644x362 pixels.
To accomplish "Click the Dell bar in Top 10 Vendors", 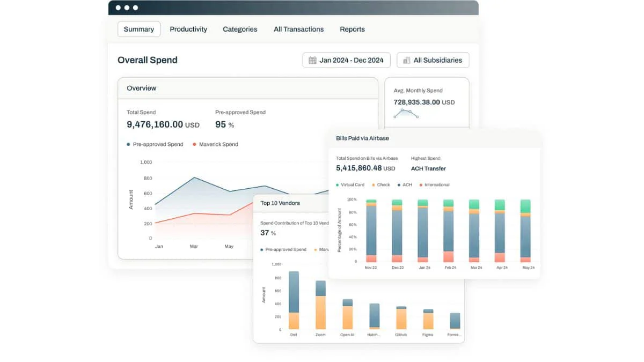I will click(x=294, y=300).
